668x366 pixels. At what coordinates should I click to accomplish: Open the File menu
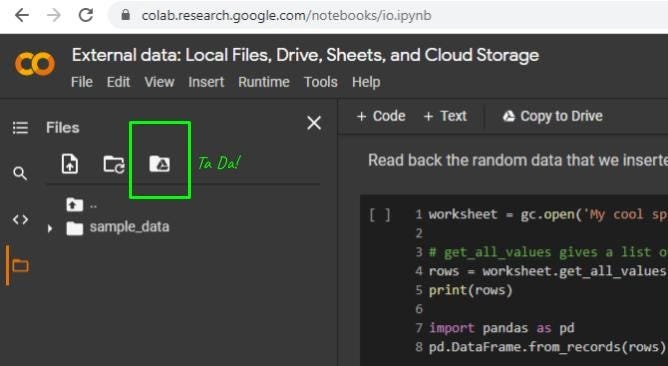pyautogui.click(x=82, y=82)
